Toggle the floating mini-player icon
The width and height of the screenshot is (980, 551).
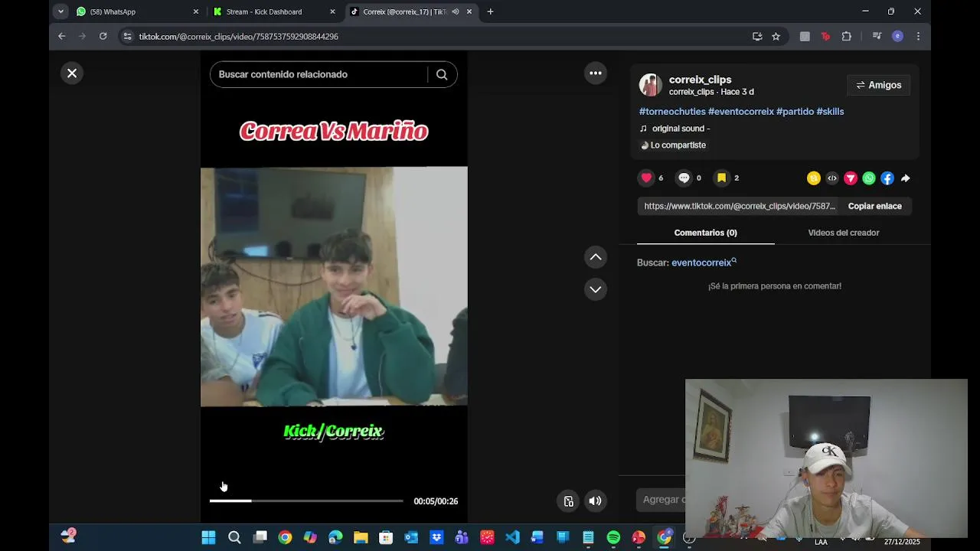568,501
